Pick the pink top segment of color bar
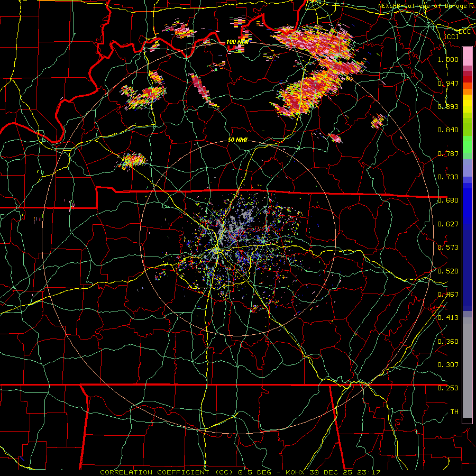The image size is (476, 476). pyautogui.click(x=467, y=56)
